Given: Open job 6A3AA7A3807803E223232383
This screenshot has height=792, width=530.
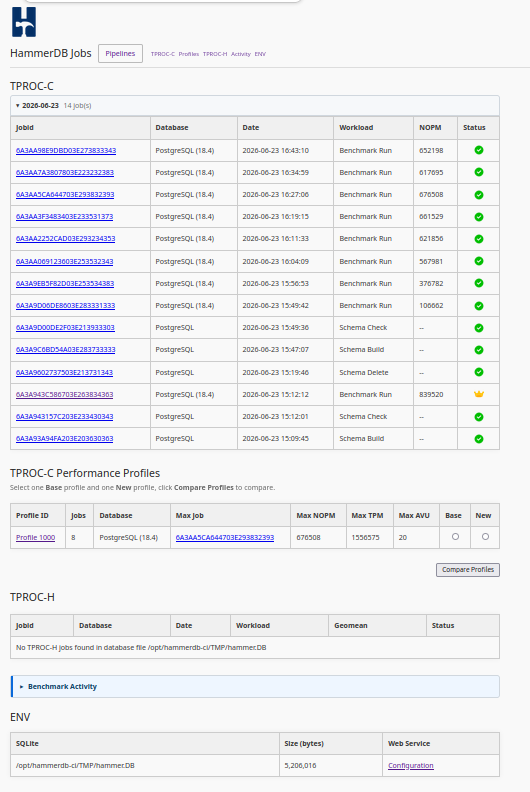Looking at the screenshot, I should click(x=65, y=172).
